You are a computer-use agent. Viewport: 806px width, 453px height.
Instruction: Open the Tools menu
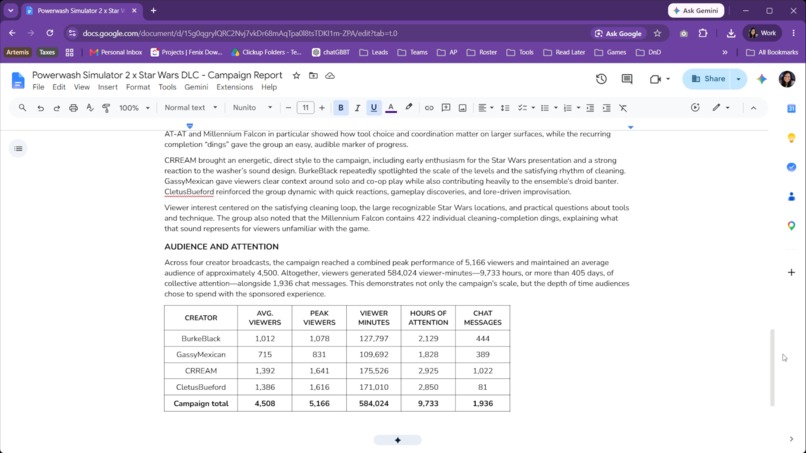pos(167,87)
